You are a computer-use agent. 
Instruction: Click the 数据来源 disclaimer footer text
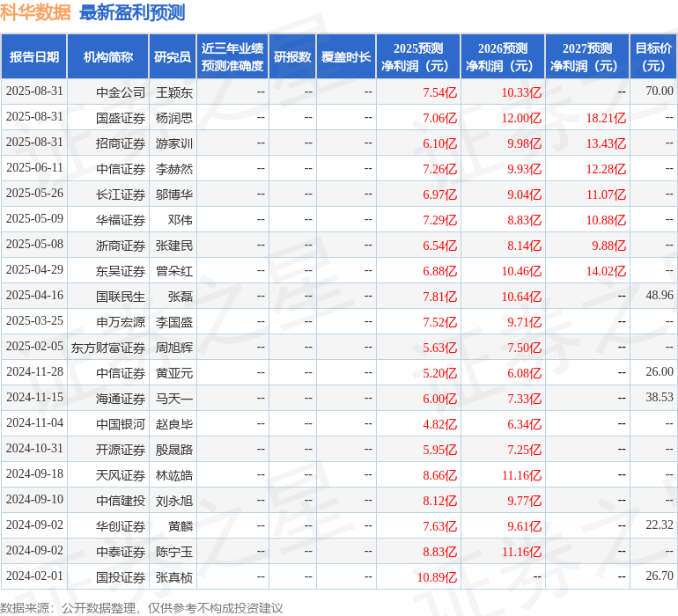(142, 607)
